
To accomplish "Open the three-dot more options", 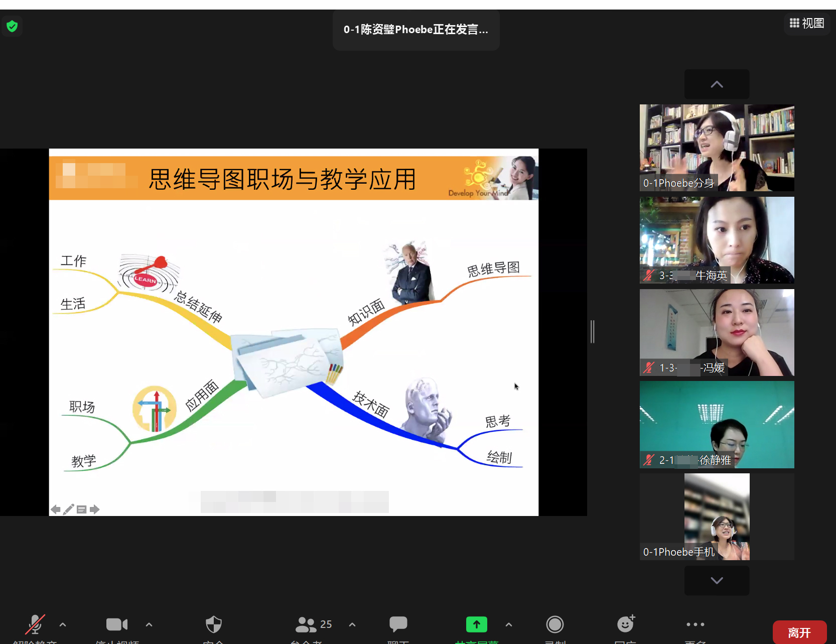I will click(695, 624).
